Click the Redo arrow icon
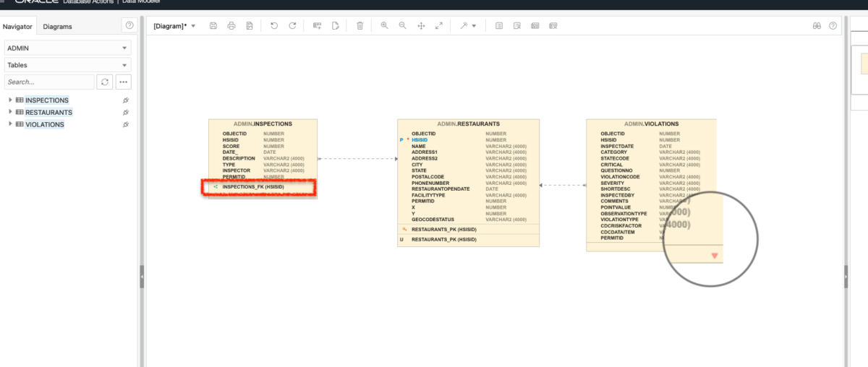The width and height of the screenshot is (868, 367). tap(292, 26)
